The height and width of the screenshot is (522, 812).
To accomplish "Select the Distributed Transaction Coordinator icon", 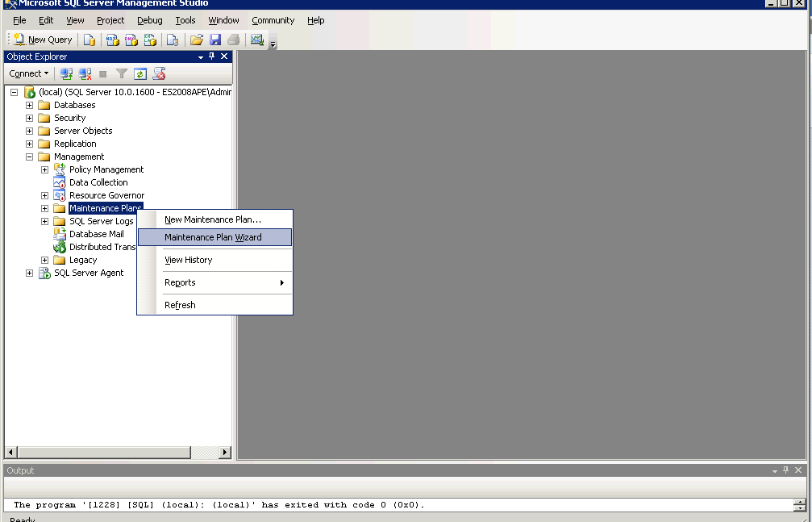I will (x=60, y=247).
